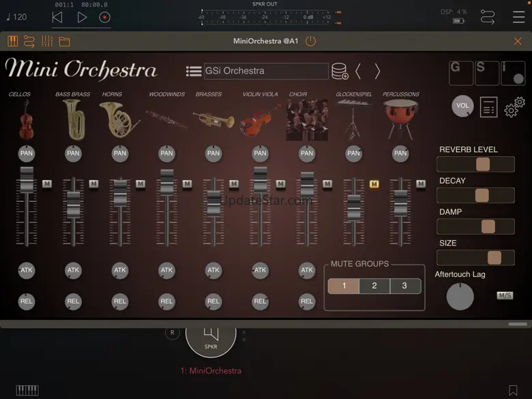Click the bookmark icon at bottom right
This screenshot has width=532, height=399.
coord(513,390)
